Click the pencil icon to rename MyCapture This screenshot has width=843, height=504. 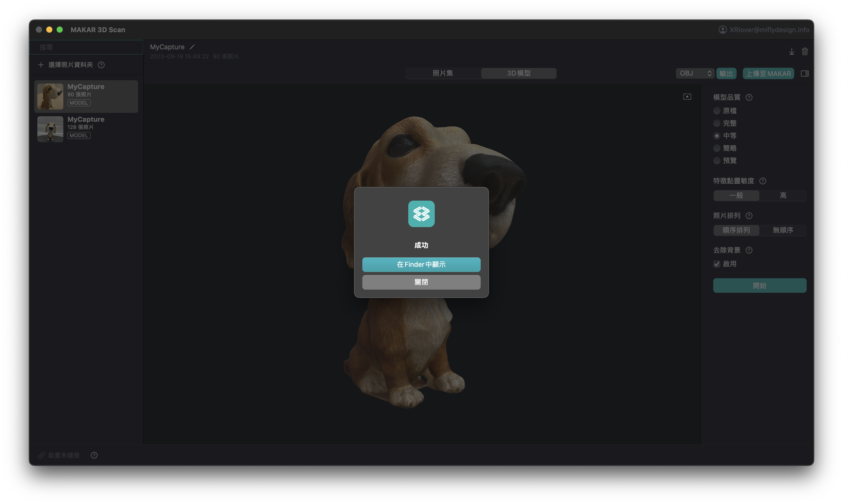[x=192, y=47]
